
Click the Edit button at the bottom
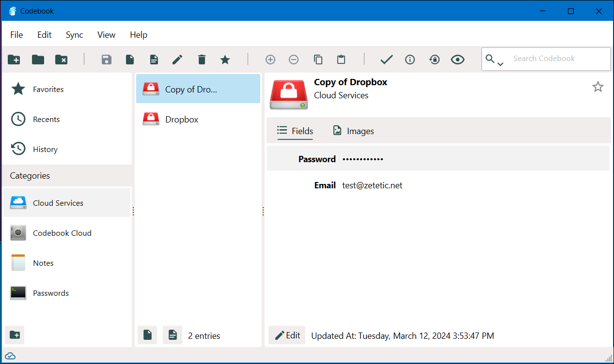(287, 335)
